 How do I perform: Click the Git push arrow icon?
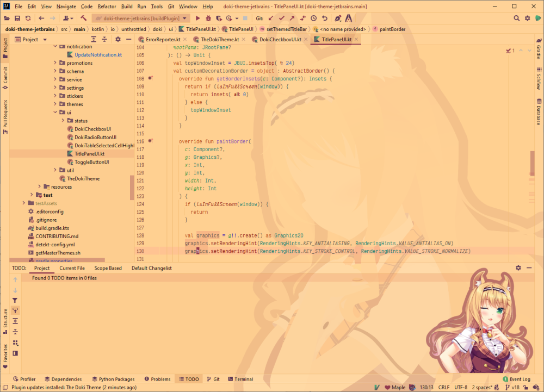292,18
